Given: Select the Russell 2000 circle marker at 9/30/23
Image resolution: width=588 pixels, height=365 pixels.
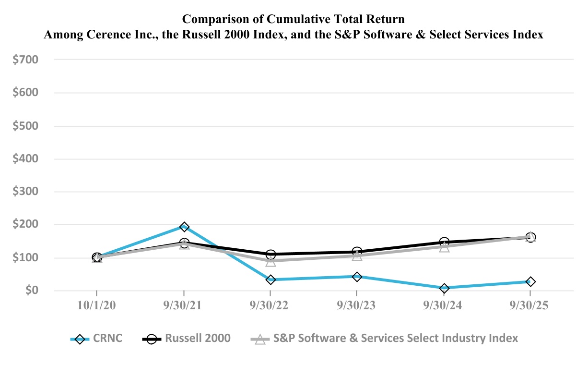Looking at the screenshot, I should (357, 252).
